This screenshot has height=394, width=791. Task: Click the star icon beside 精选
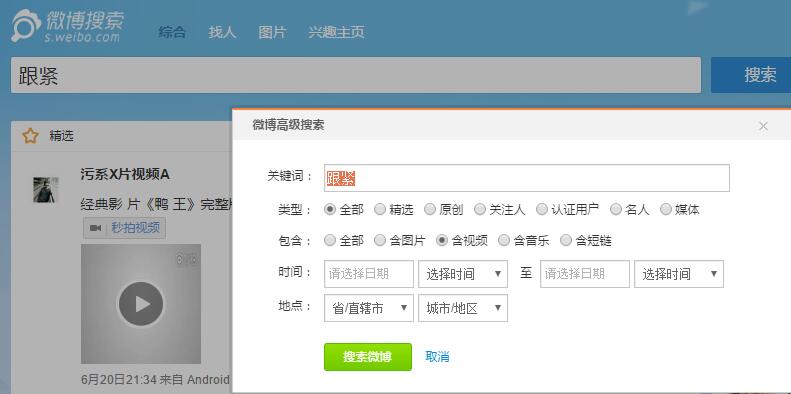(x=31, y=136)
